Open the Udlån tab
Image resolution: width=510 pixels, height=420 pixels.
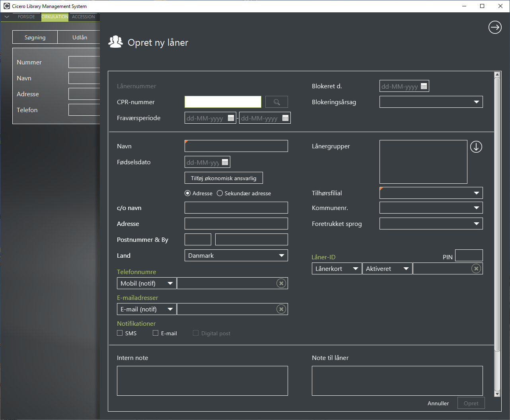click(x=80, y=37)
